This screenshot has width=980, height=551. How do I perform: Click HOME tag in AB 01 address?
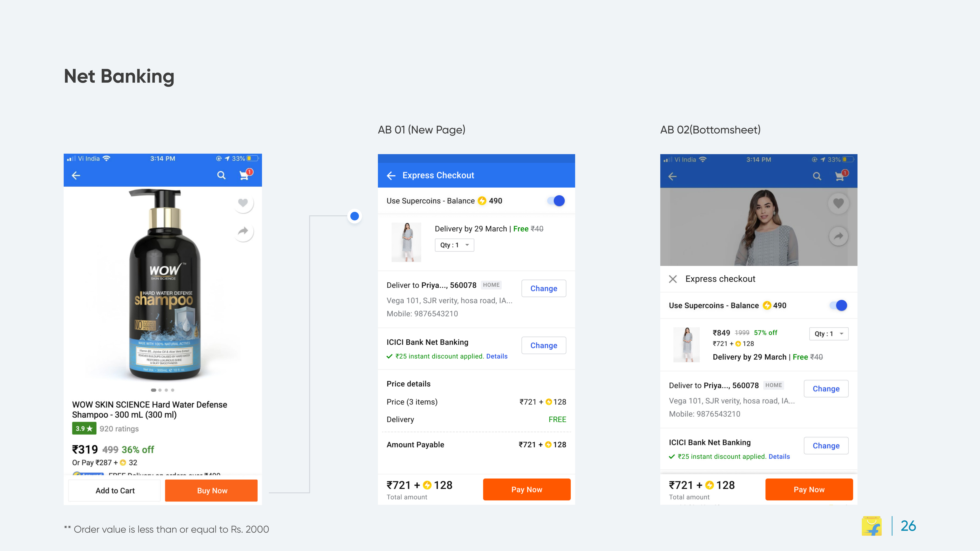[491, 285]
